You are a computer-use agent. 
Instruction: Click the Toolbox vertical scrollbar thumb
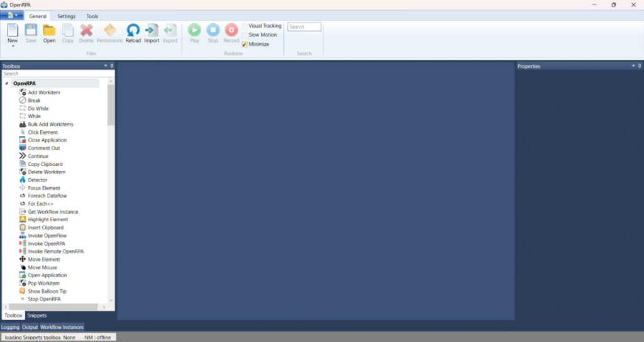(x=111, y=105)
